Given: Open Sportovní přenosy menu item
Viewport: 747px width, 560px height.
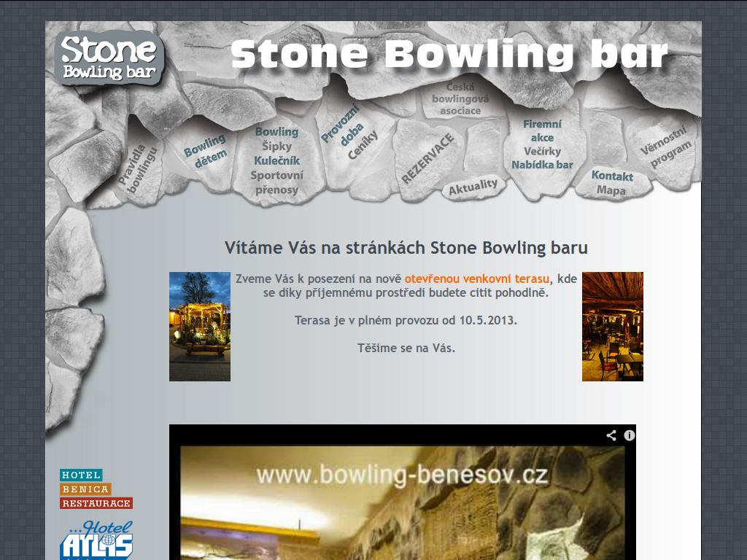Looking at the screenshot, I should click(276, 182).
